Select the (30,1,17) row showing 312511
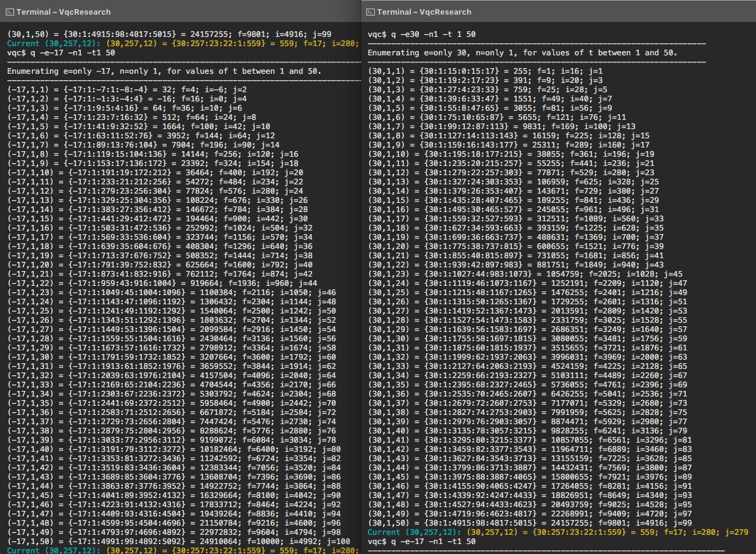Screen dimensions: 756x554 [x=515, y=218]
